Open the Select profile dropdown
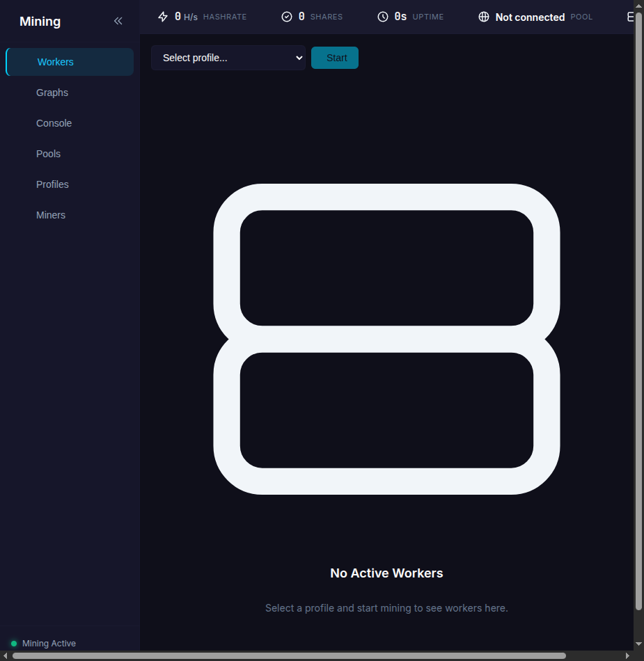 [228, 58]
